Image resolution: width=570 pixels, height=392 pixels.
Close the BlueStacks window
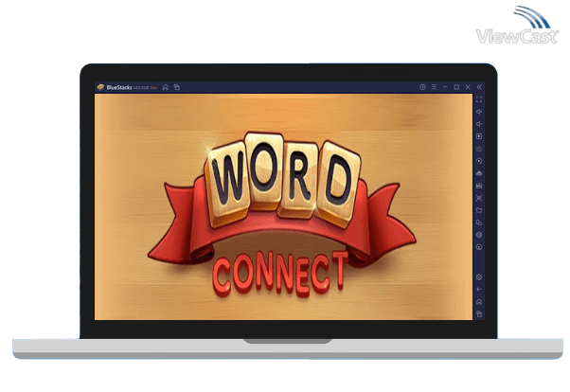pos(468,87)
